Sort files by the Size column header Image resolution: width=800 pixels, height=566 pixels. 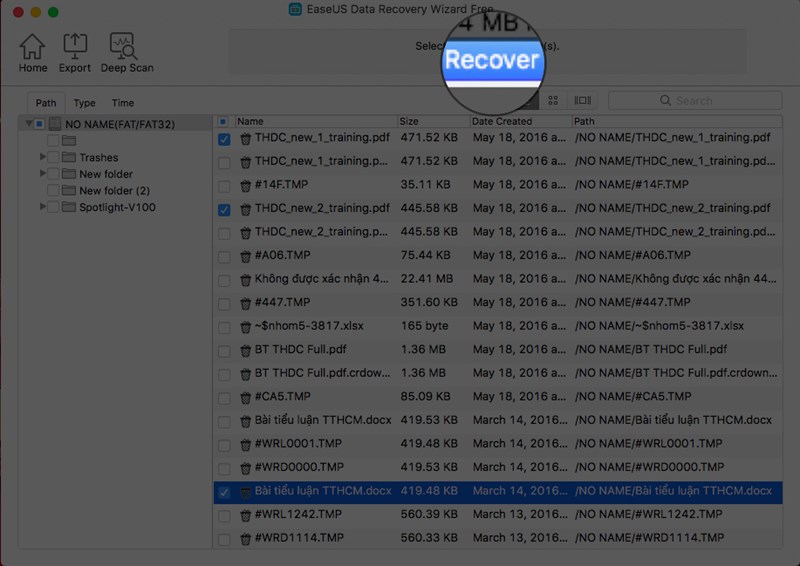coord(433,121)
